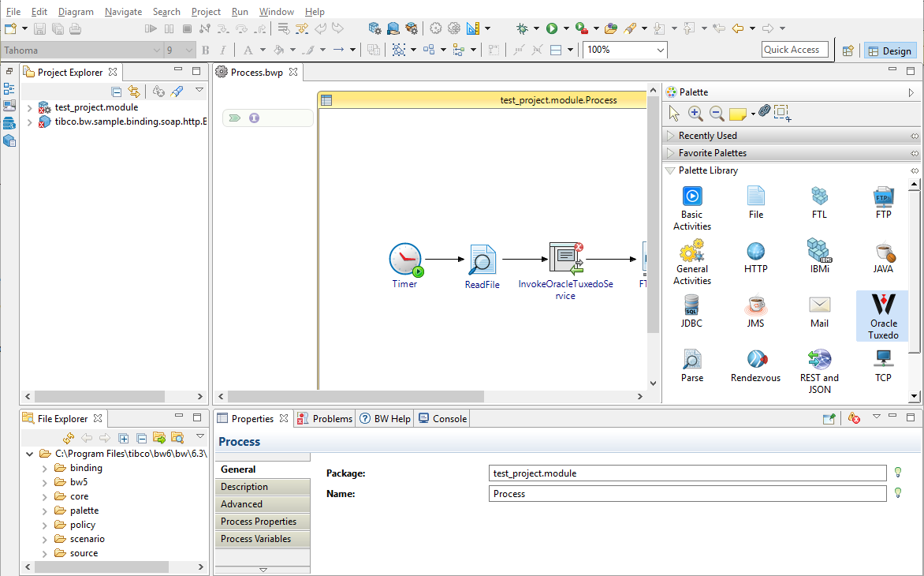
Task: Expand the palette folder in File Explorer
Action: click(x=45, y=511)
